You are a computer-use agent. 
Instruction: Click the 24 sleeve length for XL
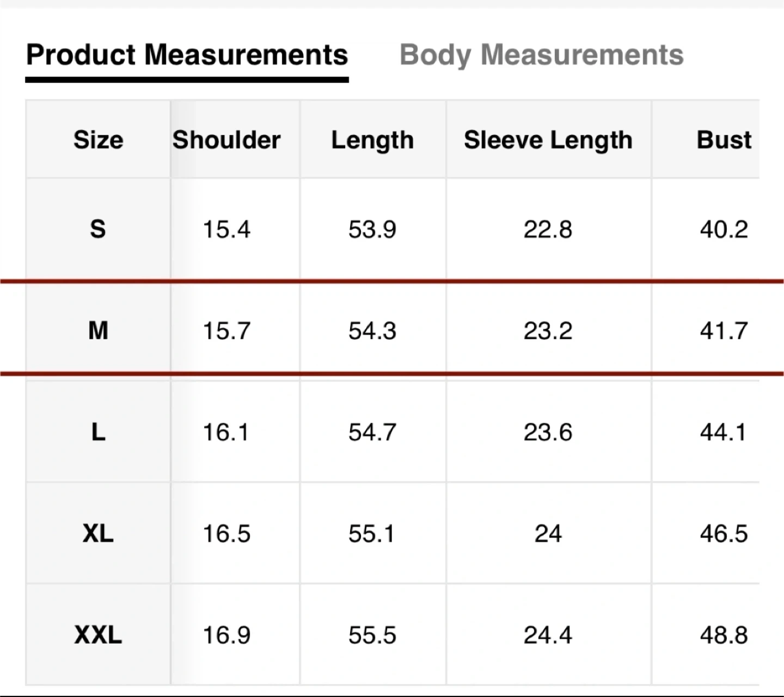click(548, 534)
